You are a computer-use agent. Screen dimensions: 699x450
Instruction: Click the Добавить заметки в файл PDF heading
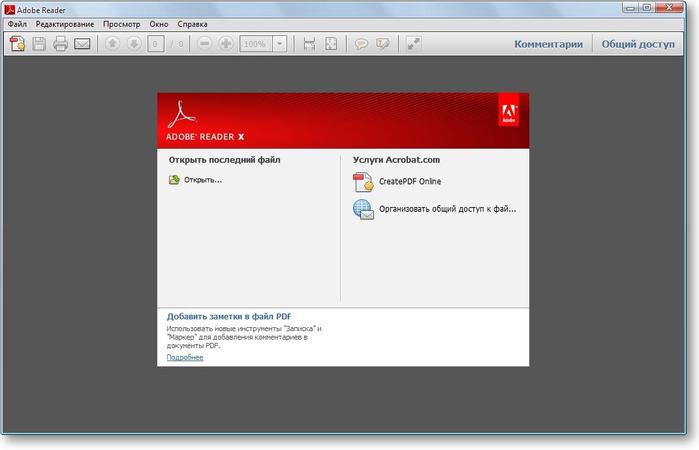(x=229, y=316)
